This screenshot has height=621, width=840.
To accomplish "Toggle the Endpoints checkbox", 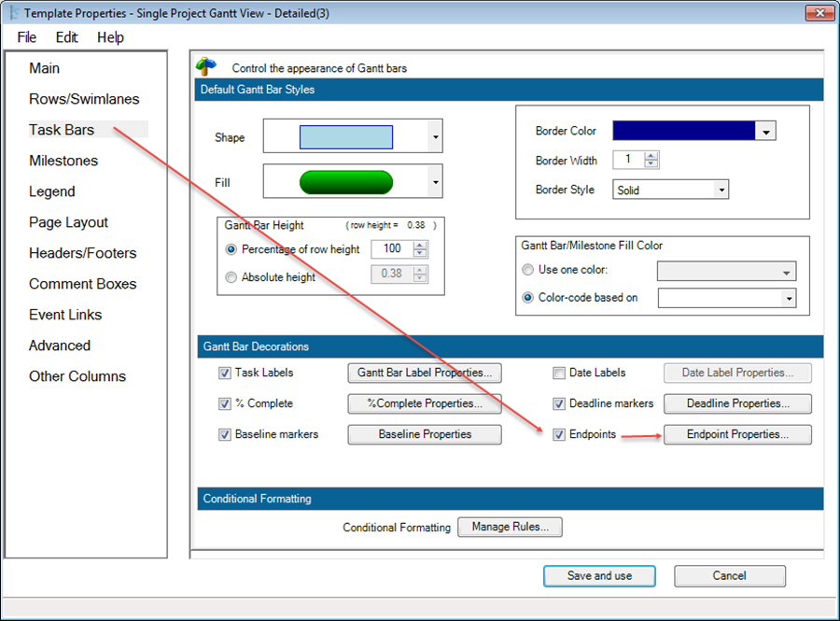I will click(x=559, y=435).
